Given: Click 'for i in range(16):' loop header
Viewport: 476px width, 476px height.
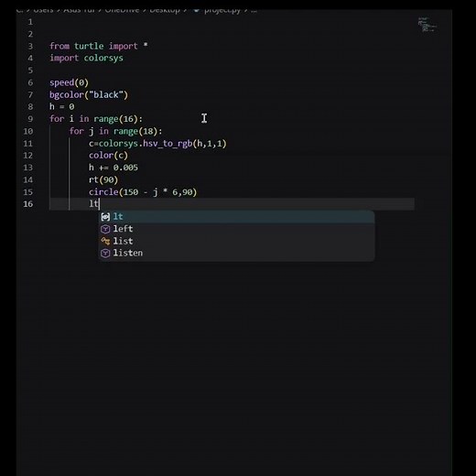Looking at the screenshot, I should click(96, 119).
